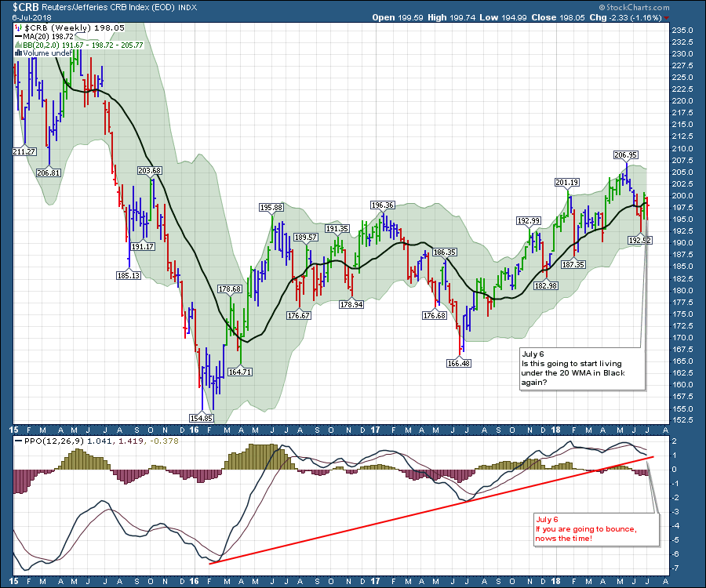Click the 176.68 price label
The width and height of the screenshot is (706, 588).
(435, 315)
